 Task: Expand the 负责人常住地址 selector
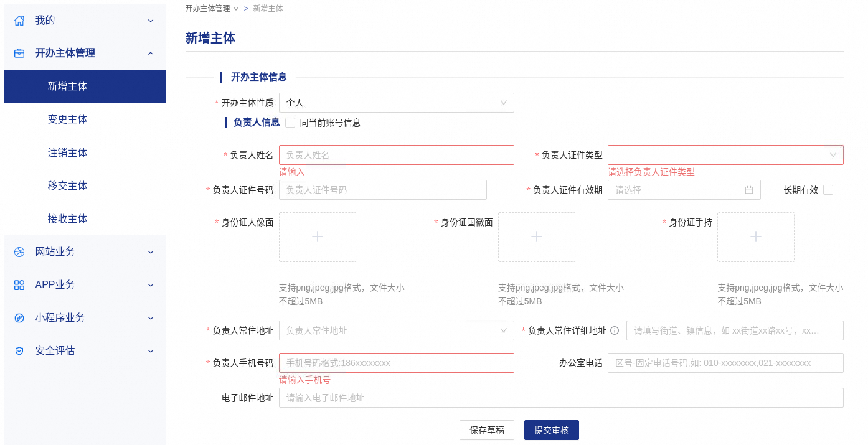[396, 330]
